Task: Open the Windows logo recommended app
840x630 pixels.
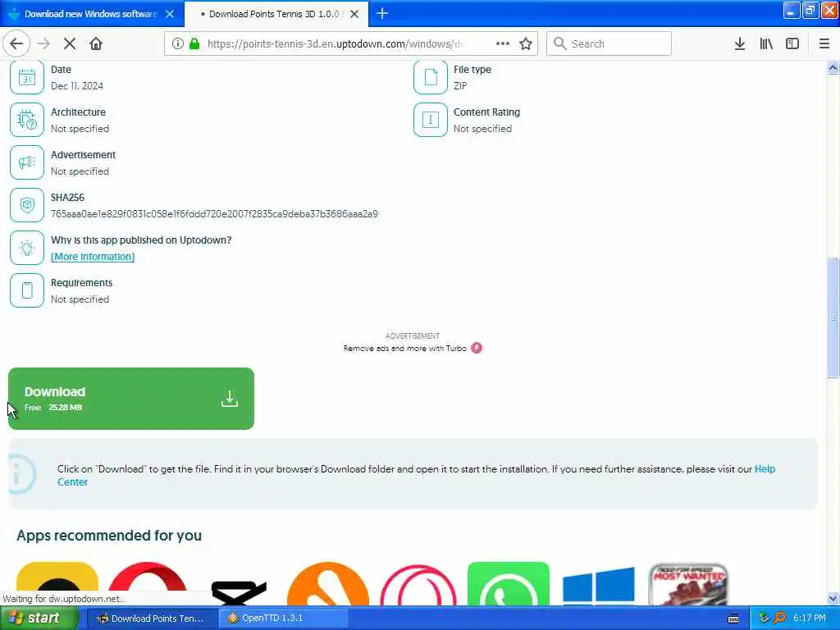Action: coord(598,586)
